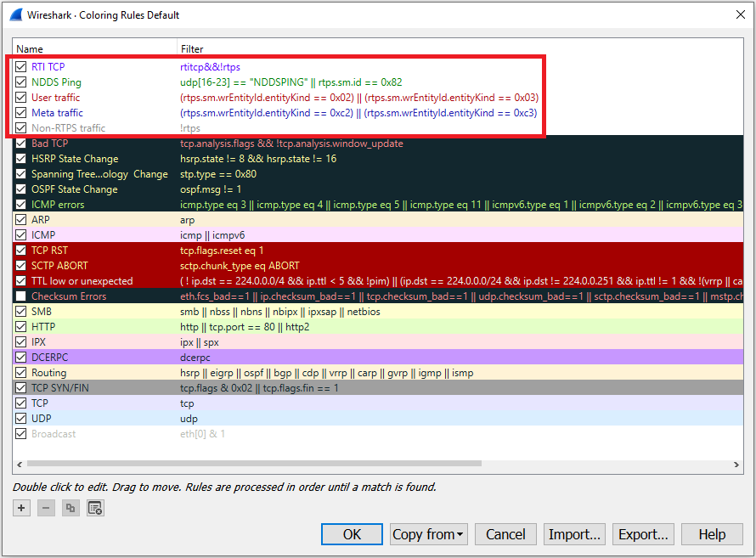Click the filter stp.type == 0x80

218,174
